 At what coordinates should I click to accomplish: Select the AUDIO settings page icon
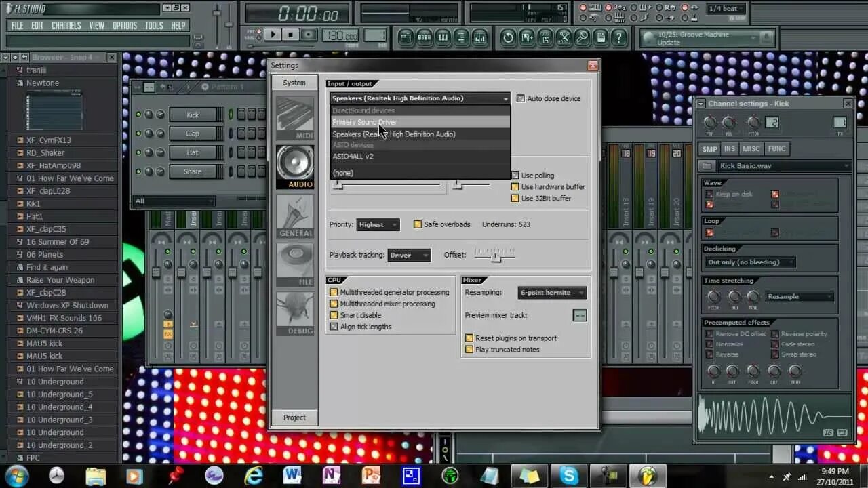tap(295, 166)
